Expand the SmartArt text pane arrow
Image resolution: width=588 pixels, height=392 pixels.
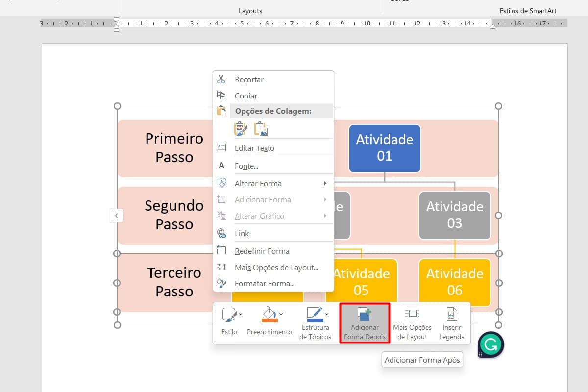[x=116, y=215]
